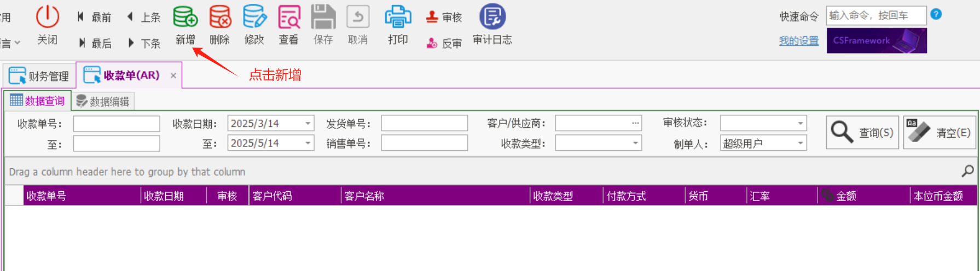
Task: Click the 关闭 power icon
Action: point(48,17)
